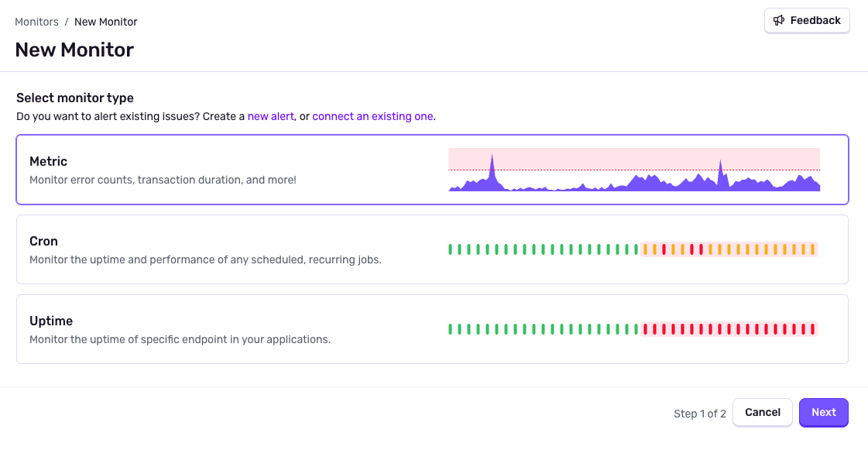Go back to Monitors via breadcrumb
Image resolution: width=868 pixels, height=450 pixels.
[36, 22]
